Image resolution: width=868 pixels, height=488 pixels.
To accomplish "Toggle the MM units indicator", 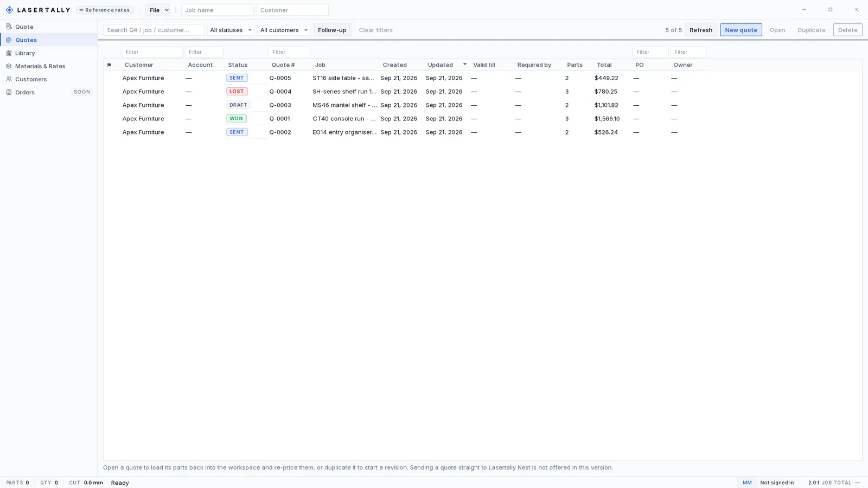I will [x=747, y=483].
